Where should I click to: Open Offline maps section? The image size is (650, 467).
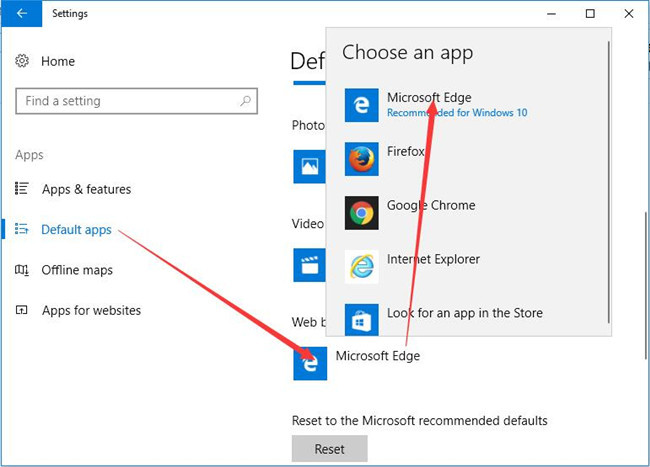click(77, 270)
